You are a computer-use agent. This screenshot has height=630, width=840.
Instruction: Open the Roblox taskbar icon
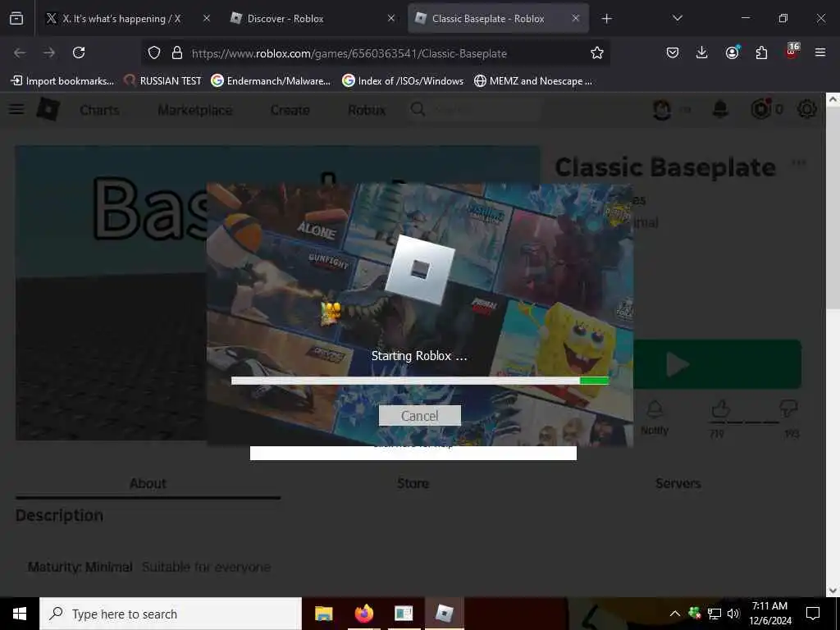point(444,614)
